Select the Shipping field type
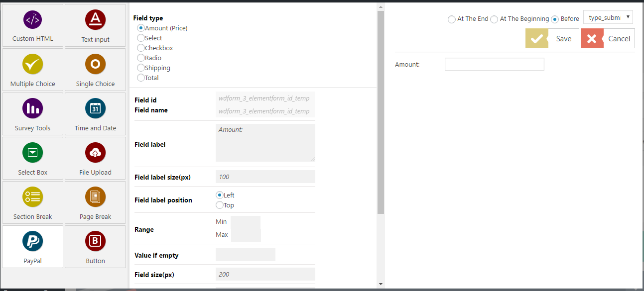This screenshot has width=644, height=291. coord(140,68)
